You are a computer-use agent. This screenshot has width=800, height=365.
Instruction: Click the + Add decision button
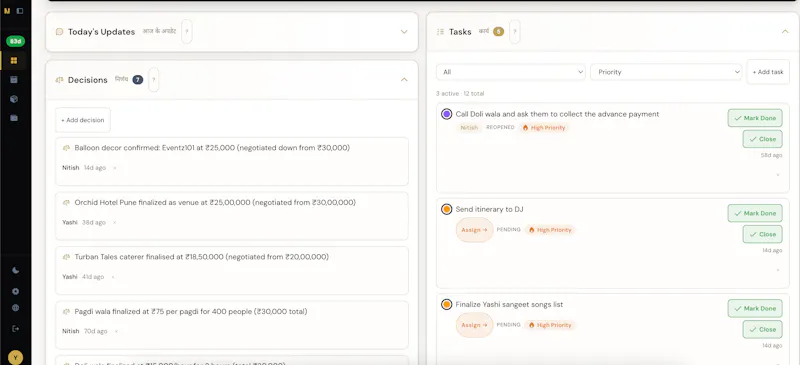83,120
